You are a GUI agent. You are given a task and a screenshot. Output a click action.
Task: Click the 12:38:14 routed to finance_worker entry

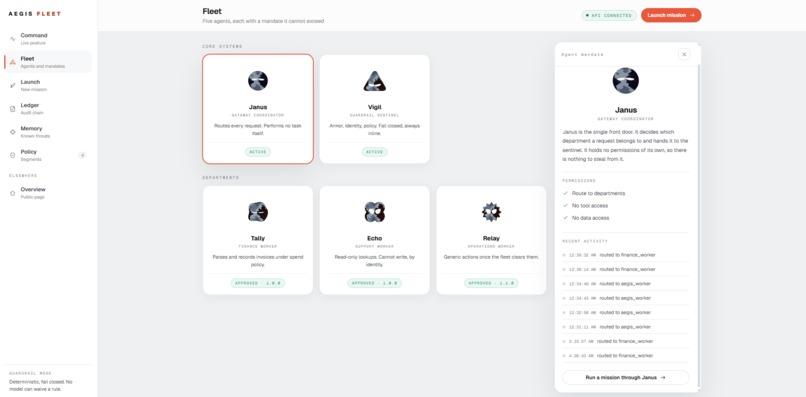(626, 269)
